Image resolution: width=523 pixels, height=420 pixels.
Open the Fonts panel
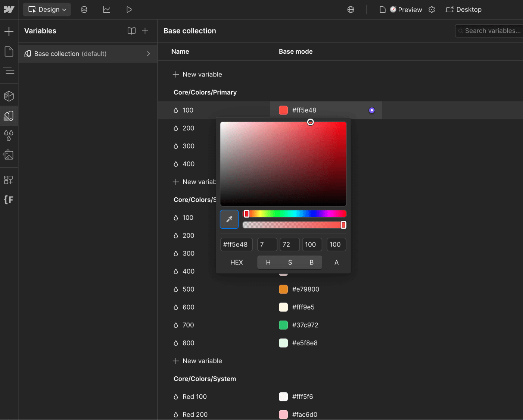[9, 200]
